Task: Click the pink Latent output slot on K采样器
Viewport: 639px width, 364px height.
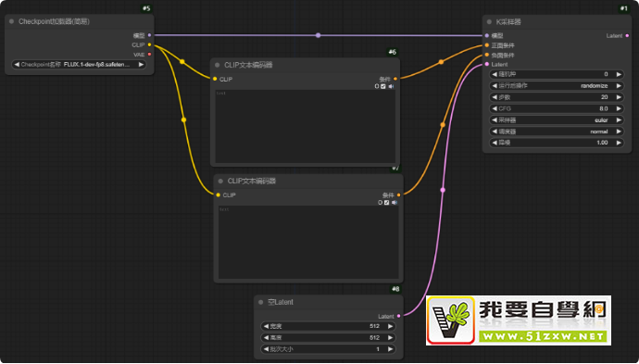Action: click(x=627, y=36)
